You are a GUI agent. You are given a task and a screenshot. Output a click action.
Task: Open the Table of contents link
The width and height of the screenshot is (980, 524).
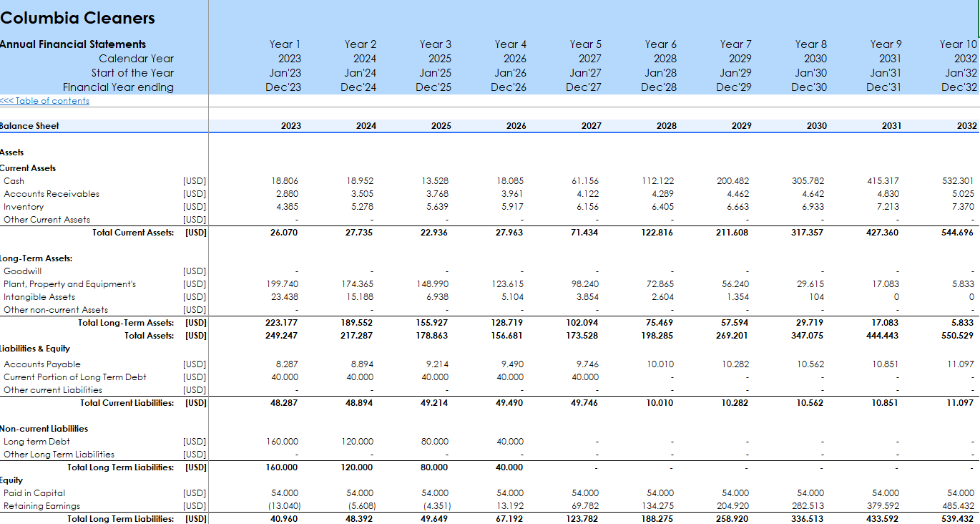(44, 101)
